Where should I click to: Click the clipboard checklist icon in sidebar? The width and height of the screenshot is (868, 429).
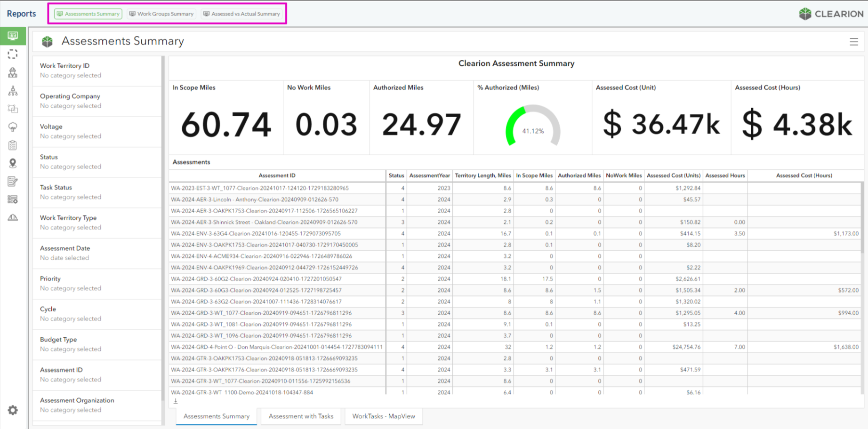(13, 145)
